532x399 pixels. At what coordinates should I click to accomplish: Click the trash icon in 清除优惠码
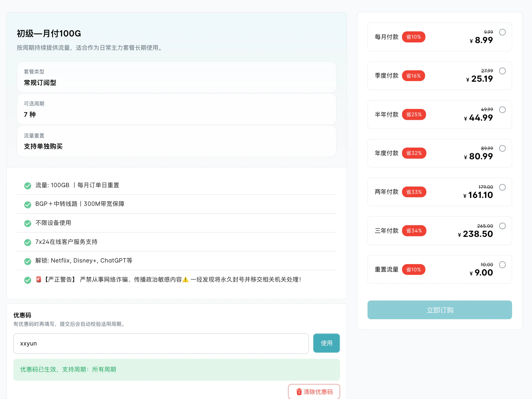click(299, 392)
